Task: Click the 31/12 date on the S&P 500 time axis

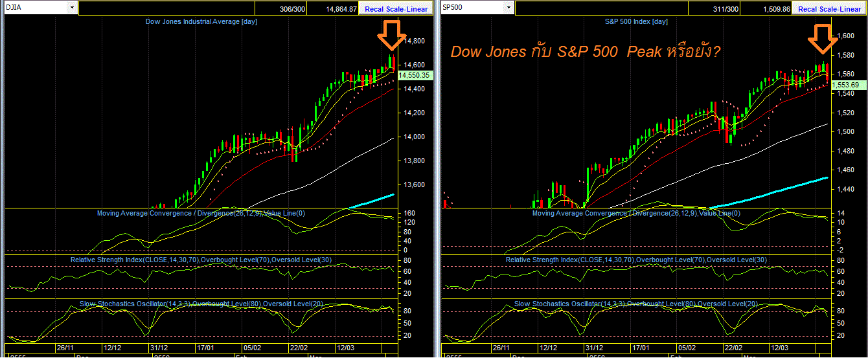Action: click(x=594, y=348)
